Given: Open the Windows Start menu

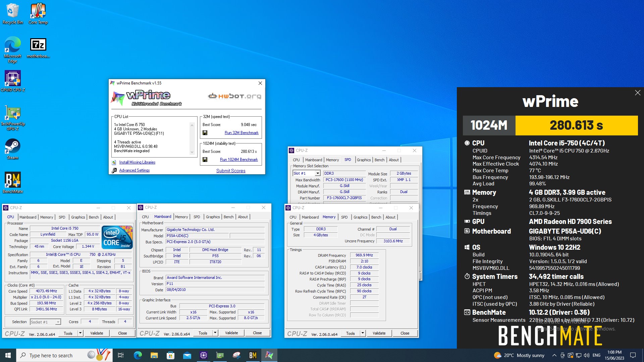Looking at the screenshot, I should click(x=8, y=355).
